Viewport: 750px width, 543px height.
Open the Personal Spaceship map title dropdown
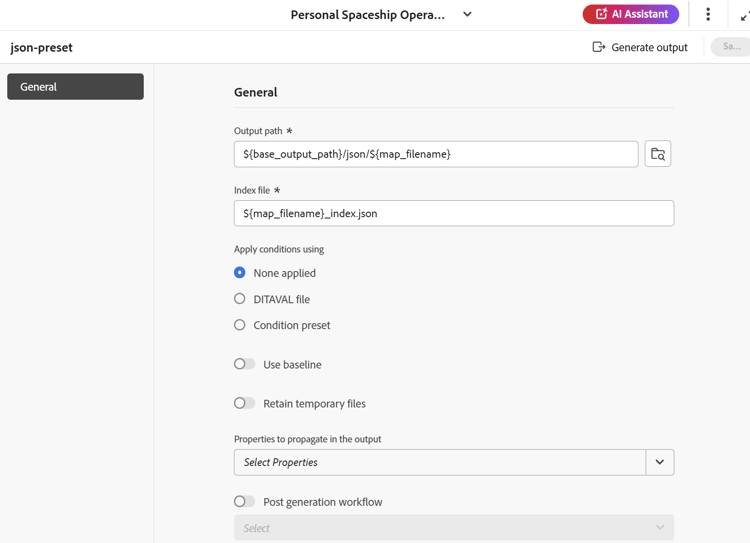pyautogui.click(x=467, y=15)
